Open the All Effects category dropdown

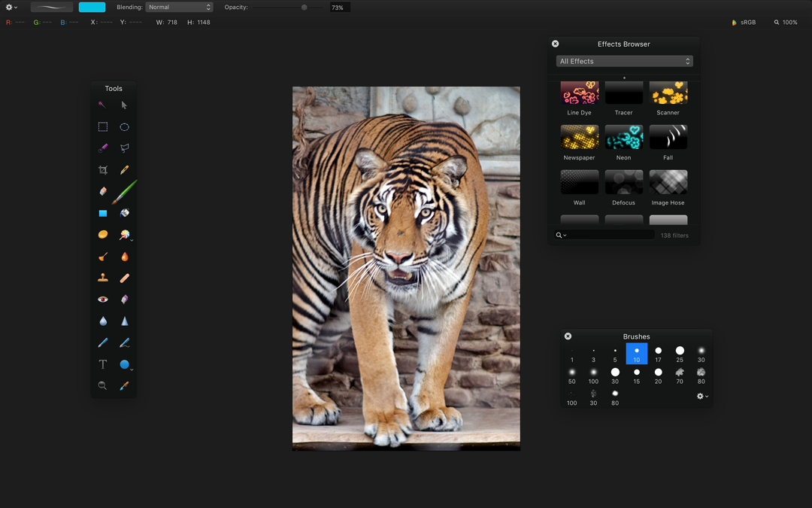[625, 61]
